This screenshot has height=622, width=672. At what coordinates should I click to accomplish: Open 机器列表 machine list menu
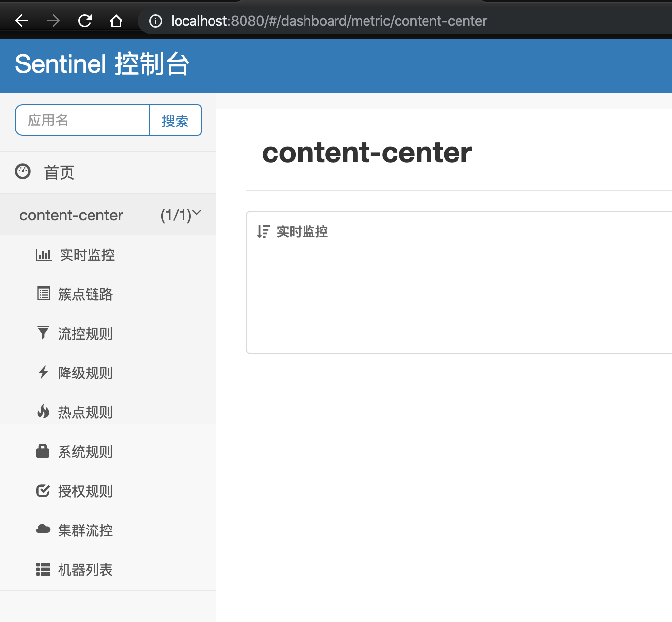(85, 570)
